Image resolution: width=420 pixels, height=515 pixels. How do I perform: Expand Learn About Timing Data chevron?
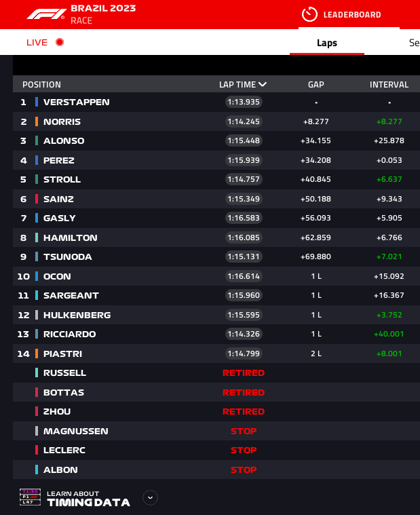[150, 497]
